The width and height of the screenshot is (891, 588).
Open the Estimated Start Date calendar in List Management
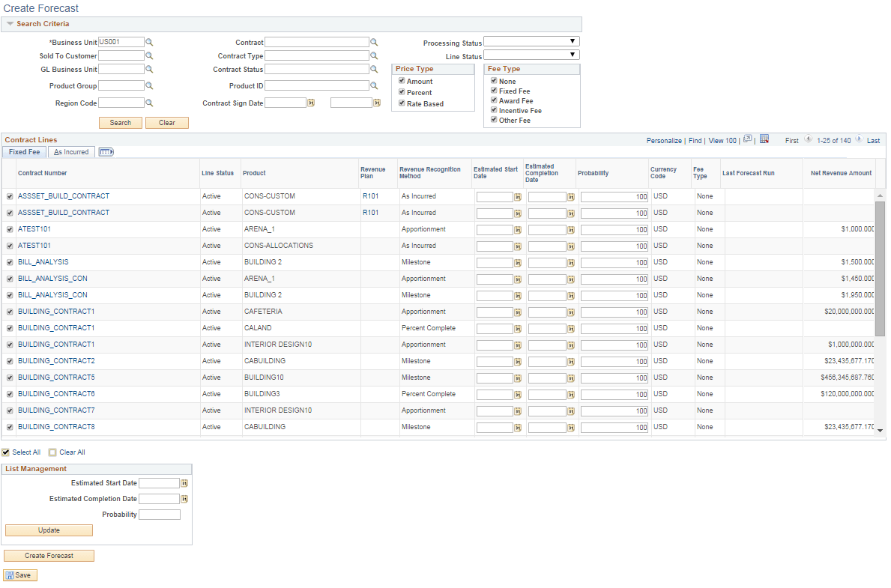184,483
